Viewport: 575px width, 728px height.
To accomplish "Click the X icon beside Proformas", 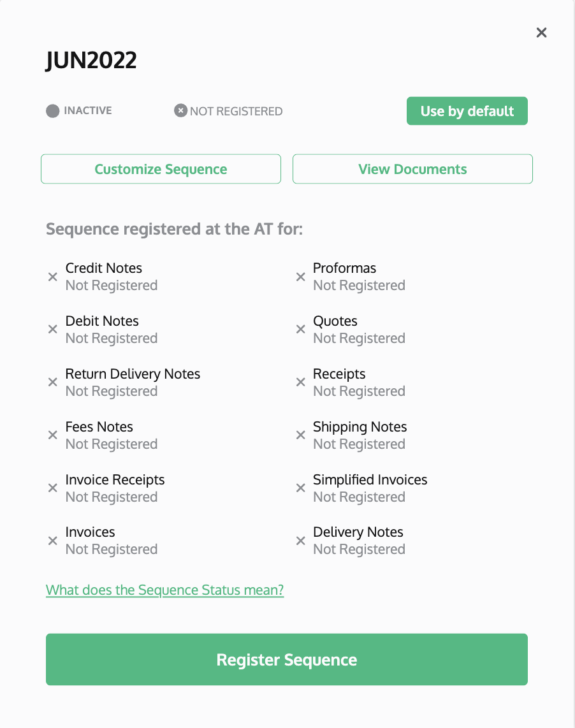I will (x=301, y=277).
